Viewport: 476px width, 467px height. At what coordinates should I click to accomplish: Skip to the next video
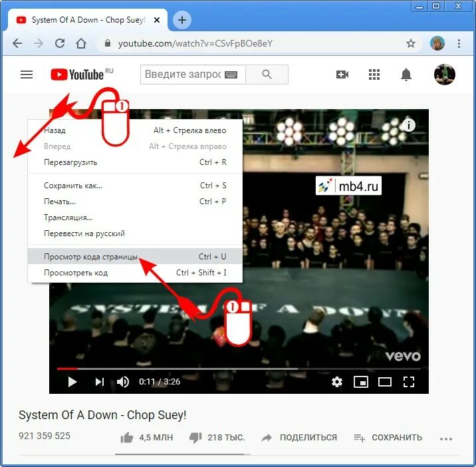tap(100, 382)
